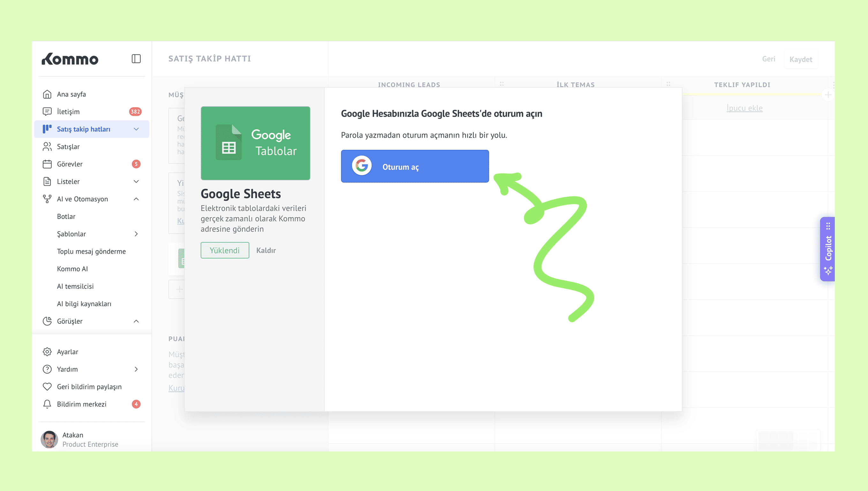Click the Görevler calendar icon

click(x=47, y=164)
